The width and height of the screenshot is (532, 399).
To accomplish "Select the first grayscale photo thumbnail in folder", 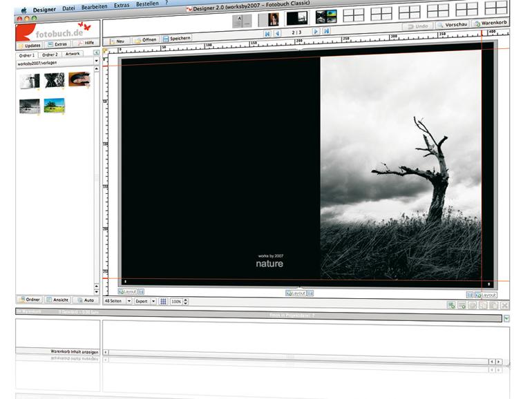I will pyautogui.click(x=30, y=81).
